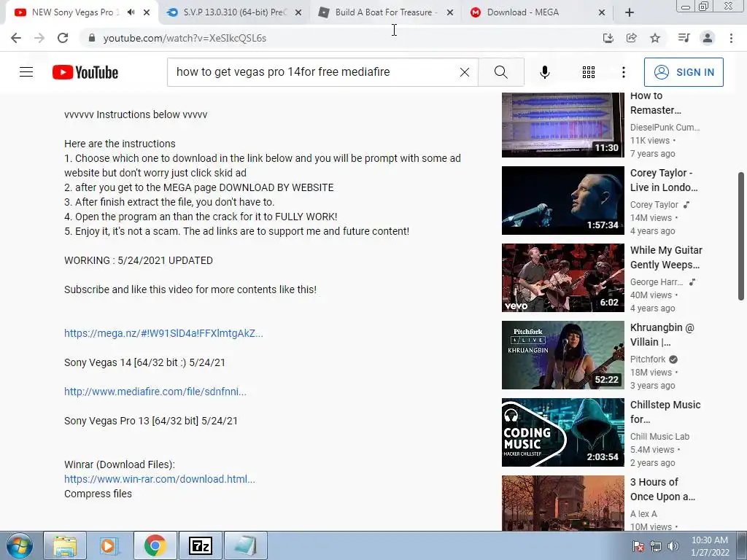Screen dimensions: 747x560
Task: Click the SIGN IN button
Action: [x=684, y=72]
